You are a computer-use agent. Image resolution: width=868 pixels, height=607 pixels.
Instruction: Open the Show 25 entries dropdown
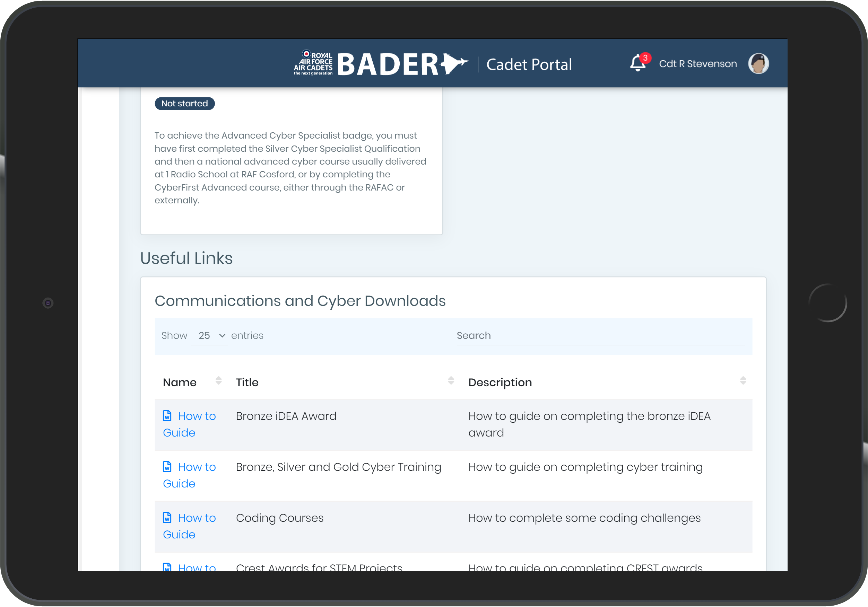pyautogui.click(x=209, y=336)
